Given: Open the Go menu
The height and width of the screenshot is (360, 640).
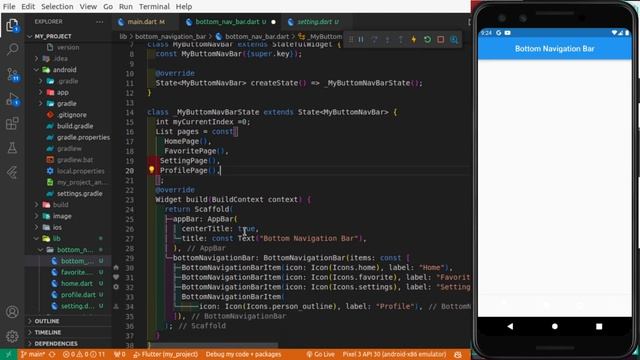Looking at the screenshot, I should coord(108,7).
